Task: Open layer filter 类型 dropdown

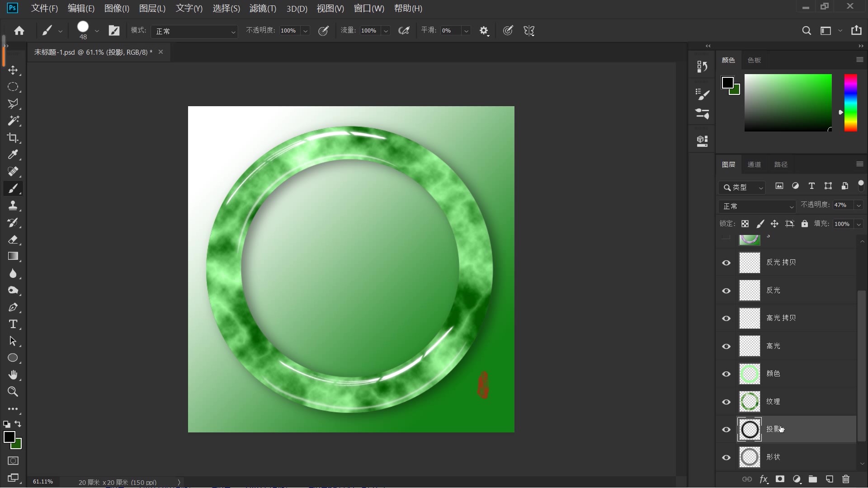Action: (741, 187)
